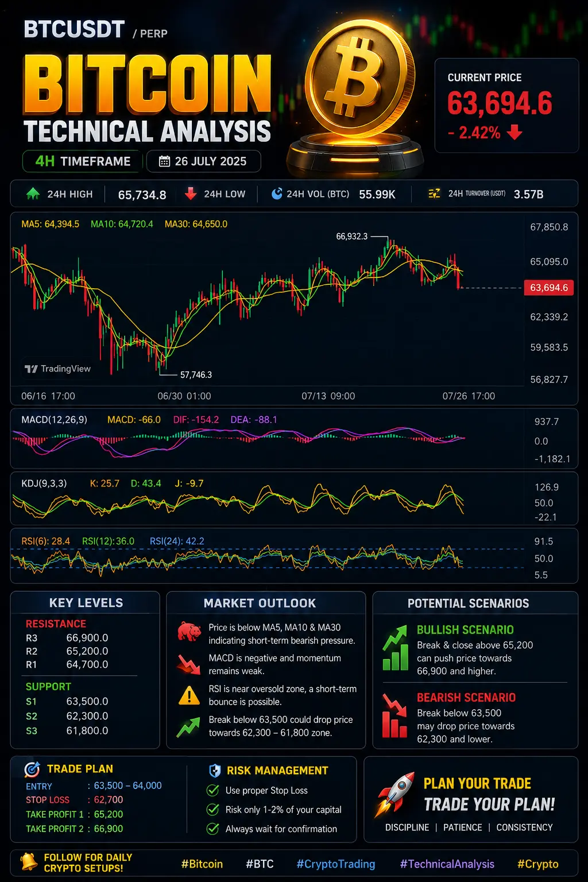Click the 24H Turnover 3.57B value
The width and height of the screenshot is (588, 882).
click(x=528, y=194)
